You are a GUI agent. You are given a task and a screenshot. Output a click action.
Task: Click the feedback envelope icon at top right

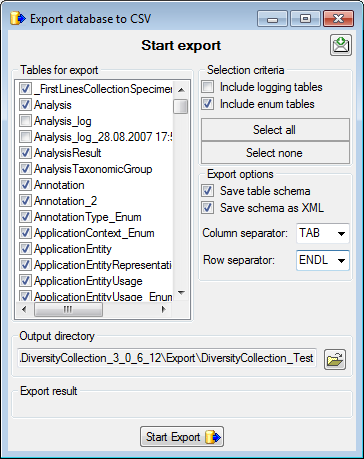click(341, 45)
